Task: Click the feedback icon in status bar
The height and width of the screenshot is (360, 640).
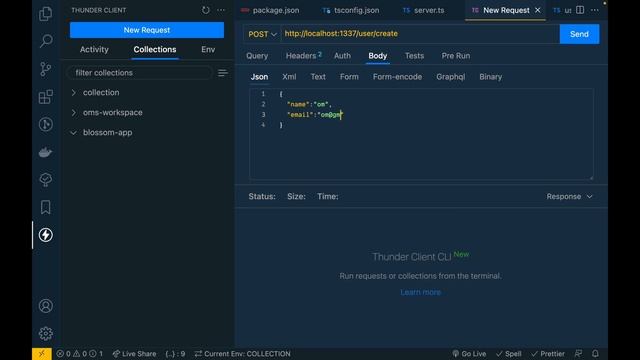Action: [578, 353]
